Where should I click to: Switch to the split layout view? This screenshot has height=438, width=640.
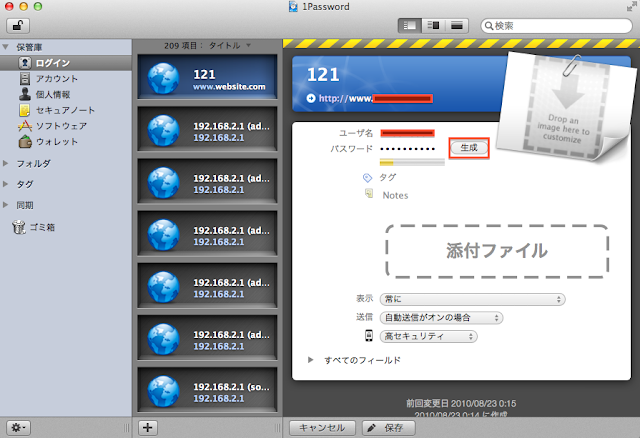point(433,26)
